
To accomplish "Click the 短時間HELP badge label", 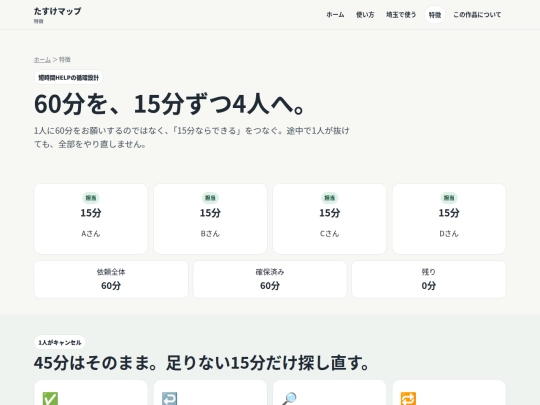I will click(69, 77).
